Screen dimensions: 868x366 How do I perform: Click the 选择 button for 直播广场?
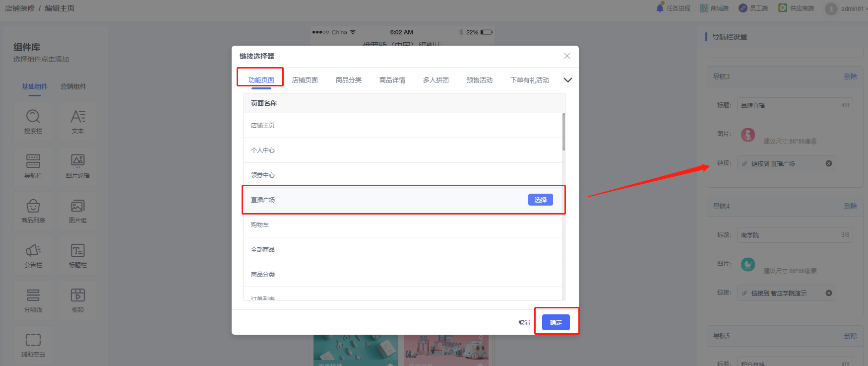point(541,200)
